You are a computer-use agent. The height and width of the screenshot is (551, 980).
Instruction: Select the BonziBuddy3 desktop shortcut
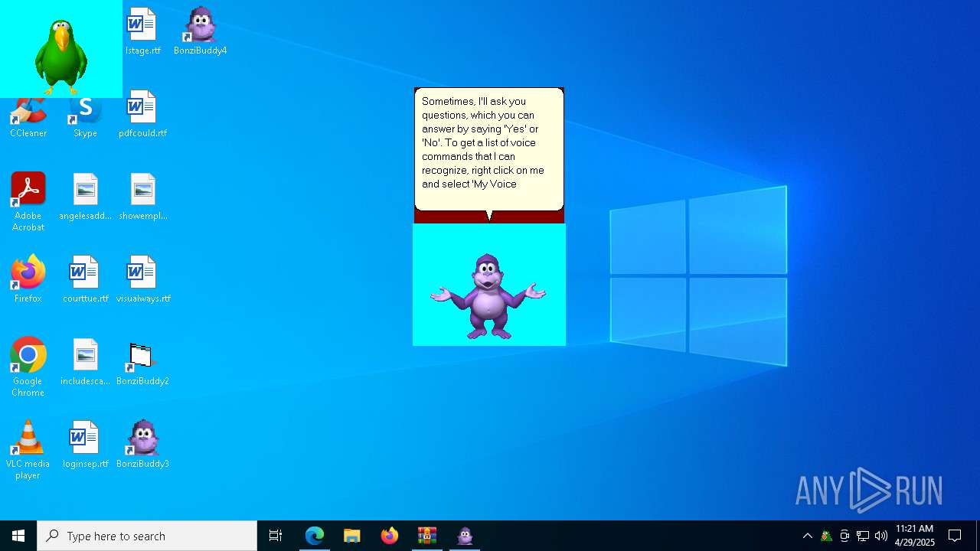pyautogui.click(x=142, y=445)
